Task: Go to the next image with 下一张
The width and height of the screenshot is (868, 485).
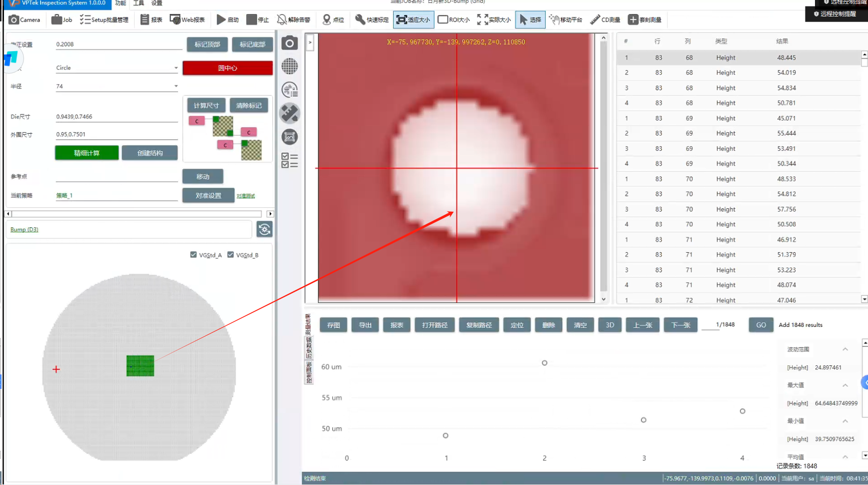Action: click(681, 325)
